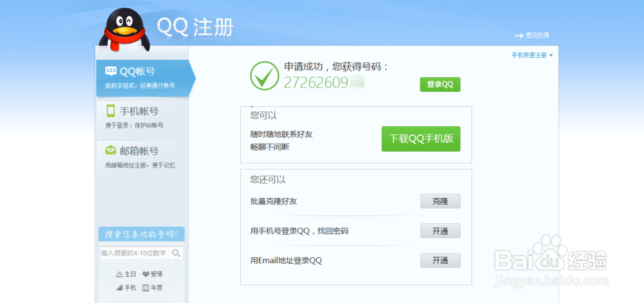Click the 您还可以 section heading
This screenshot has height=303, width=644.
click(268, 179)
